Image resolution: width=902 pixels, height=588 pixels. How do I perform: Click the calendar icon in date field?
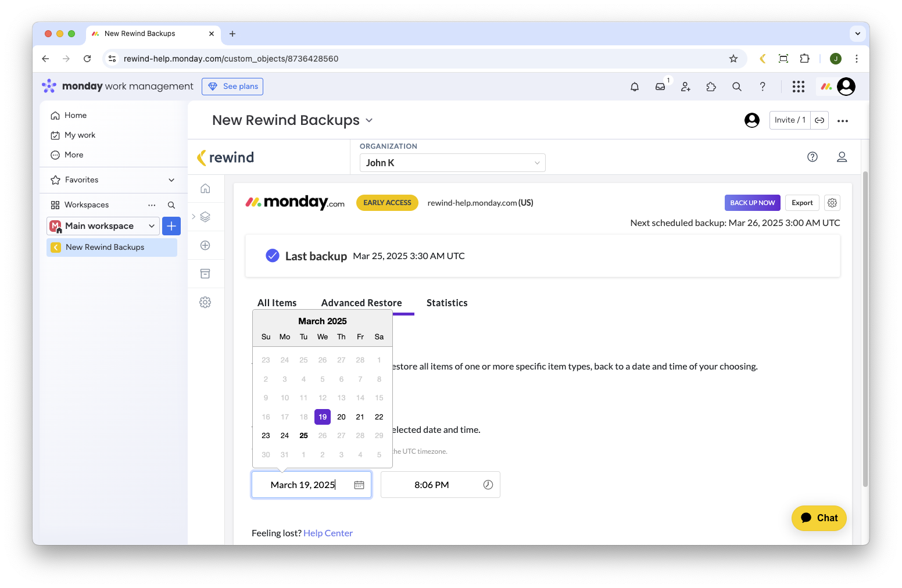(x=359, y=485)
